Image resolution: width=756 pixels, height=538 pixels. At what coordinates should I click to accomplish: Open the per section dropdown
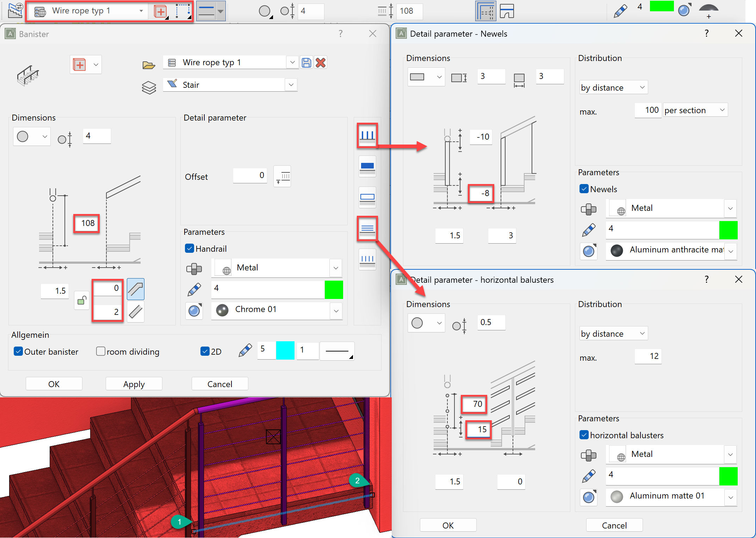pyautogui.click(x=695, y=110)
